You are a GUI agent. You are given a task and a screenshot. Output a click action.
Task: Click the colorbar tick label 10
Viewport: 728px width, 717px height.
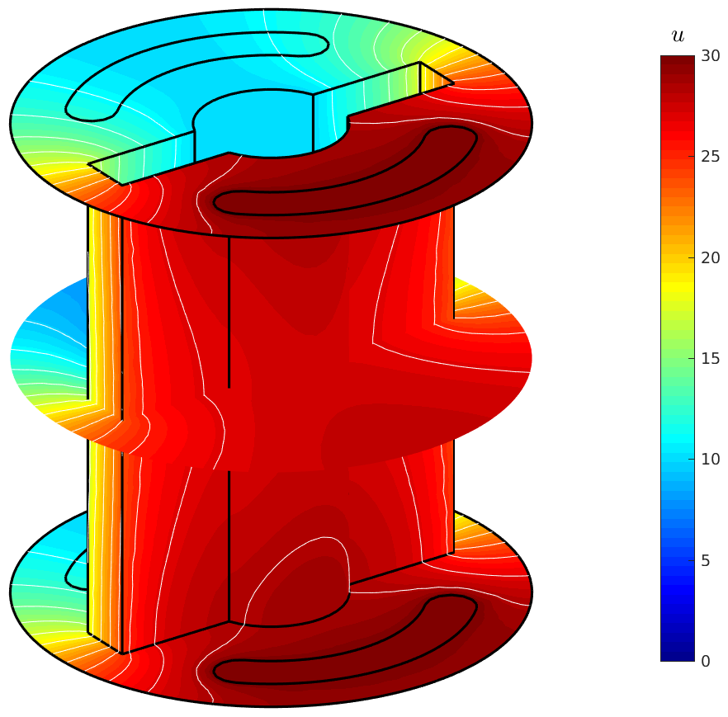pos(711,459)
